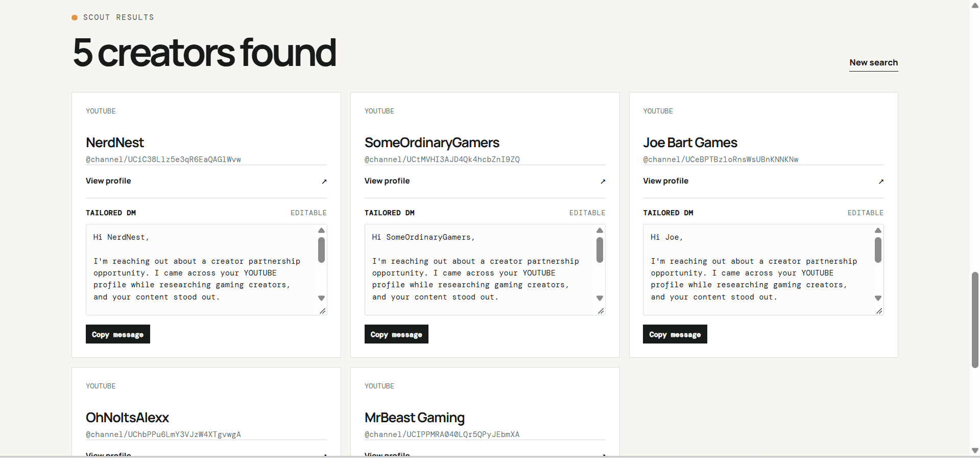Screen dimensions: 980x458
Task: Copy message for SomeOrdinaryGamers
Action: tap(396, 334)
